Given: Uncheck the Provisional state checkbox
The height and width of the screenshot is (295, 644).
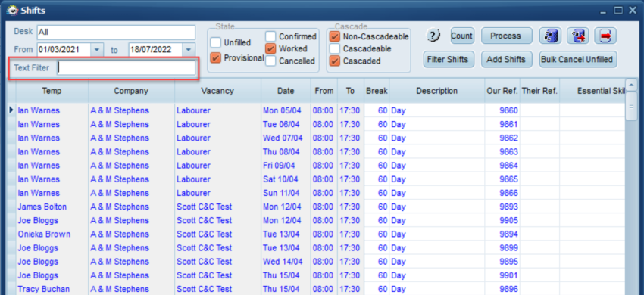Looking at the screenshot, I should coord(216,57).
